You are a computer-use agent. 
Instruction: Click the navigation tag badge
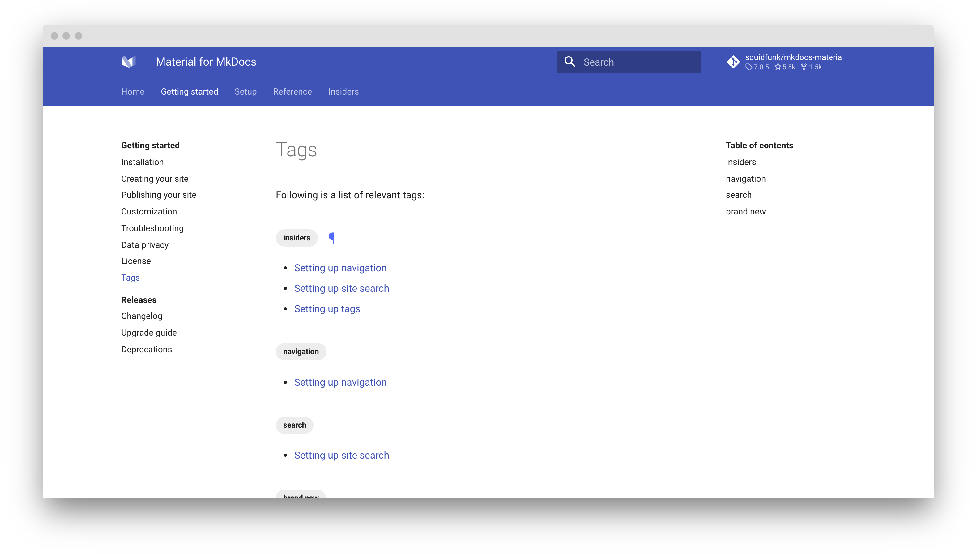[x=301, y=351]
